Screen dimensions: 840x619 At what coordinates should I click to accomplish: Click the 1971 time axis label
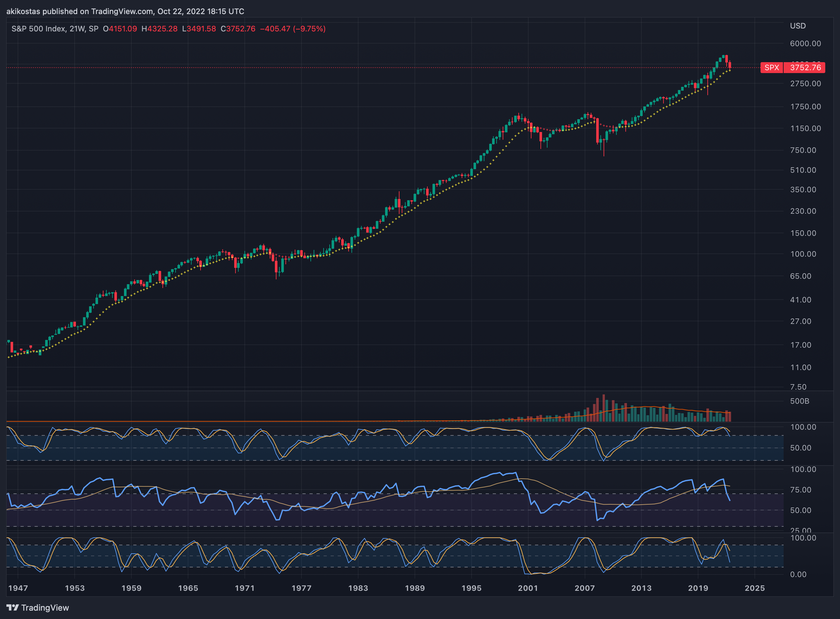(x=245, y=588)
